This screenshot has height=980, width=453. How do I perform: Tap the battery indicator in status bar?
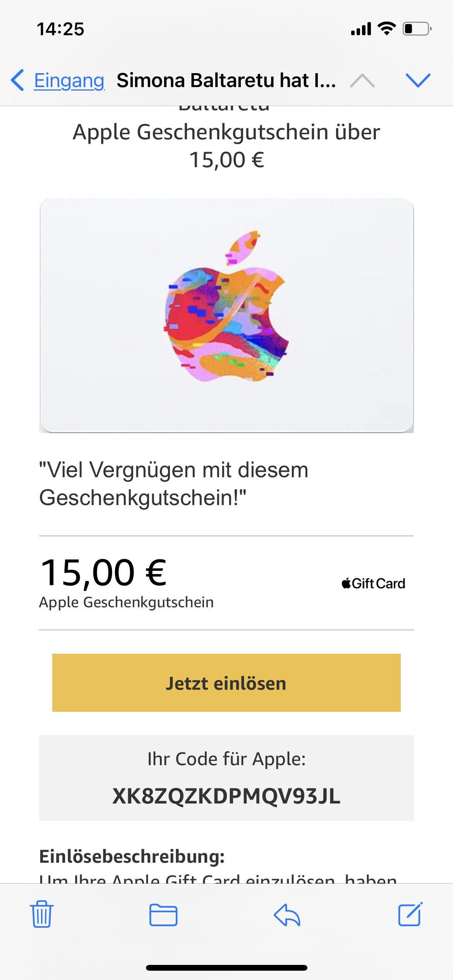pyautogui.click(x=417, y=29)
